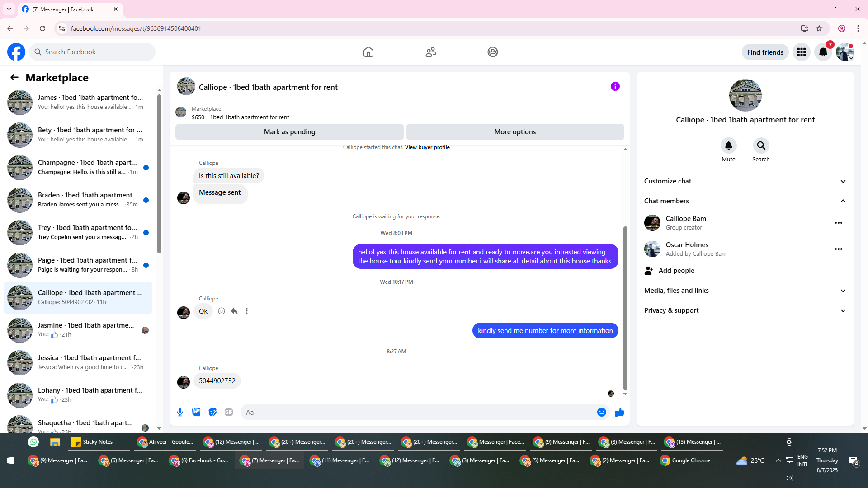Screen dimensions: 868x488
Task: Open the account profile picture menu
Action: [844, 52]
